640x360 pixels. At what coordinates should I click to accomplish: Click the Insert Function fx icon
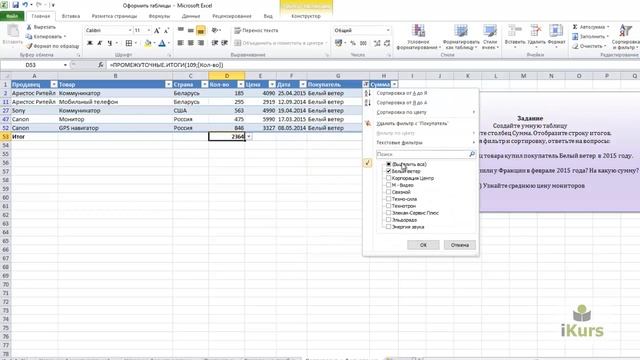tap(101, 65)
